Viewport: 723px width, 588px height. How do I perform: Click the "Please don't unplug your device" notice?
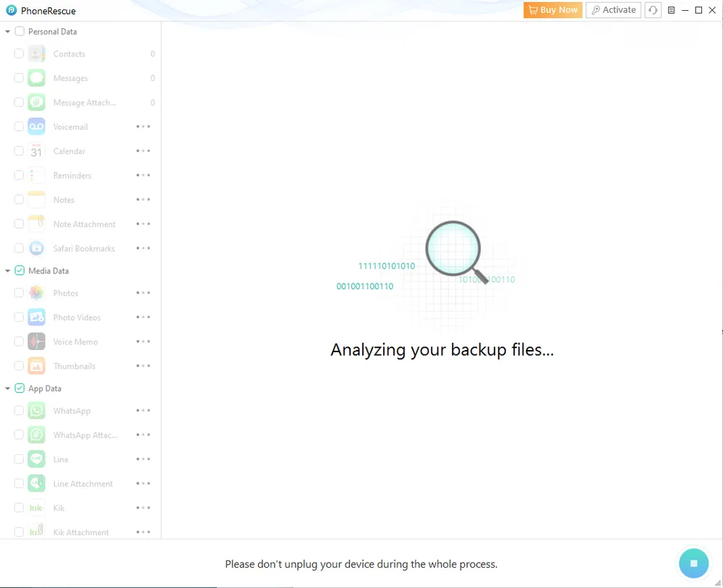tap(361, 564)
